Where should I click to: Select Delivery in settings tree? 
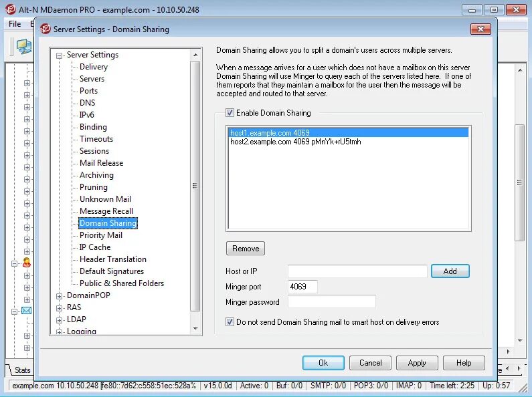(x=94, y=67)
